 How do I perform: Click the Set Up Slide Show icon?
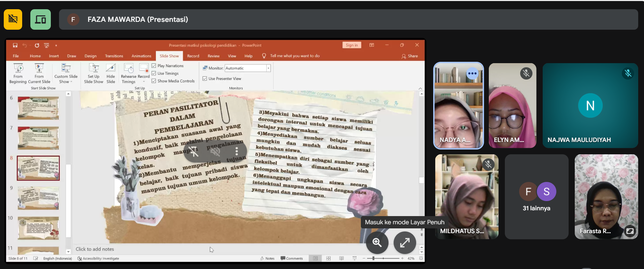point(93,68)
